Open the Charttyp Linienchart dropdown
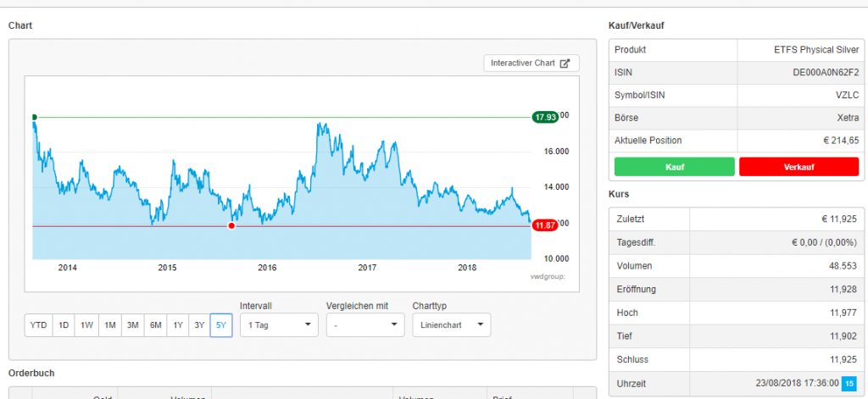The width and height of the screenshot is (868, 399). 451,325
